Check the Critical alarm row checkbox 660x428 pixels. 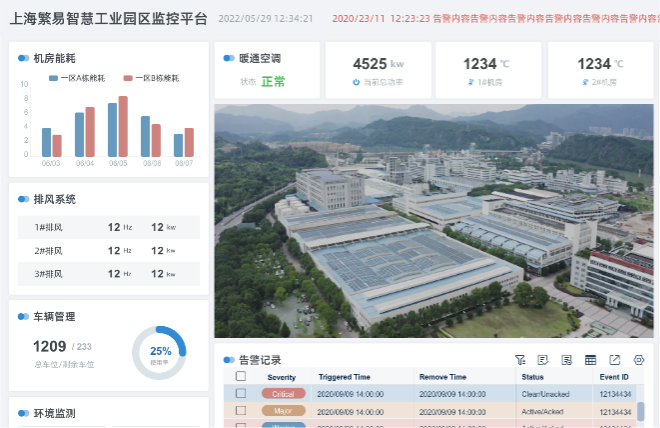(241, 393)
